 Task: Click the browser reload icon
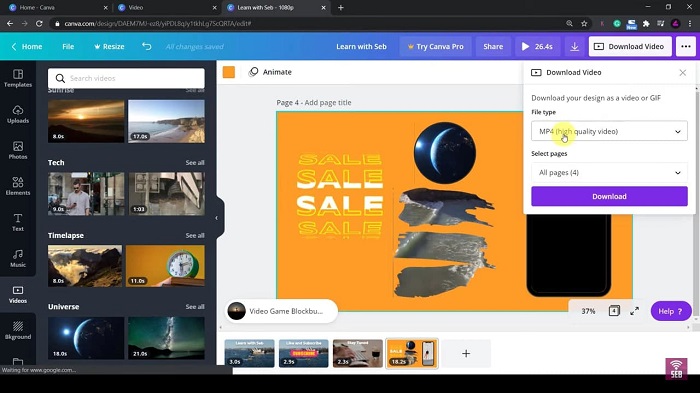click(x=39, y=23)
